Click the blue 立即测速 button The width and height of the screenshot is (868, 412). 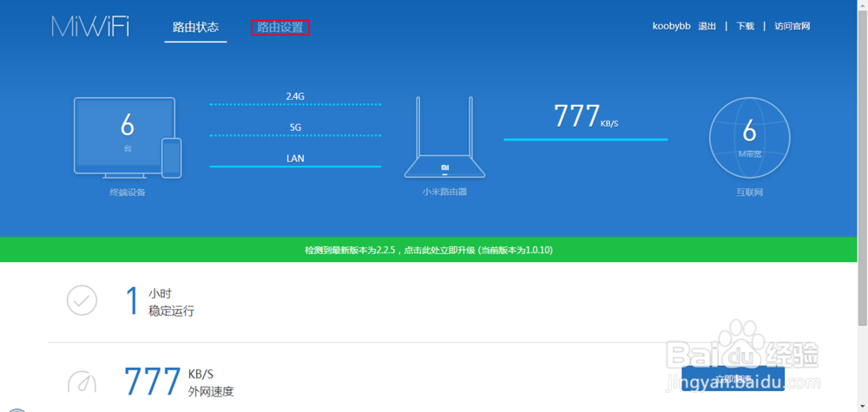(x=733, y=379)
